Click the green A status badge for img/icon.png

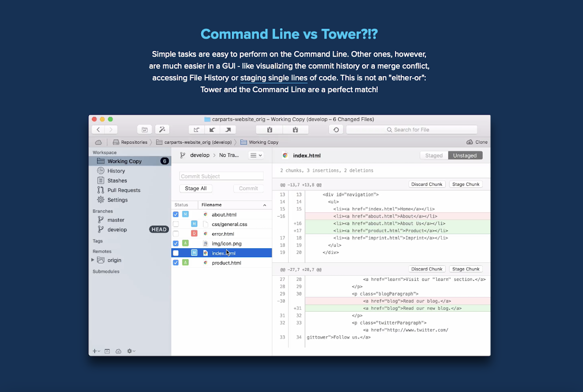(x=186, y=243)
